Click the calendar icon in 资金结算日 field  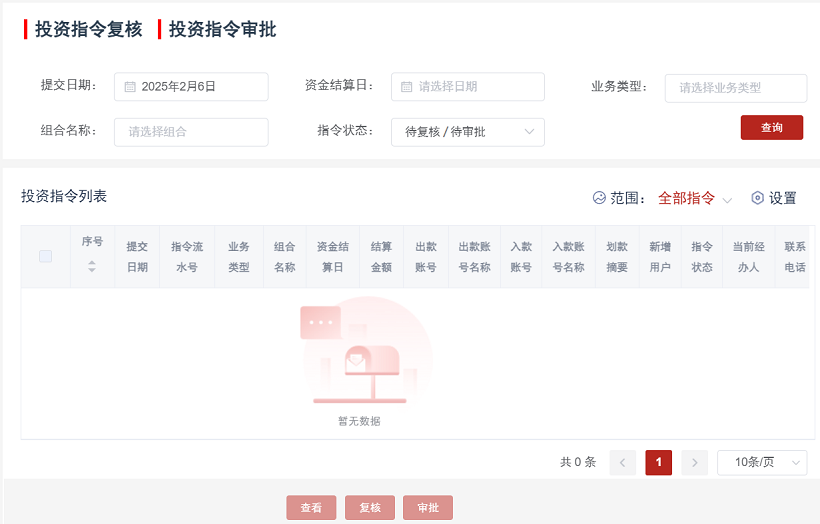[x=407, y=87]
